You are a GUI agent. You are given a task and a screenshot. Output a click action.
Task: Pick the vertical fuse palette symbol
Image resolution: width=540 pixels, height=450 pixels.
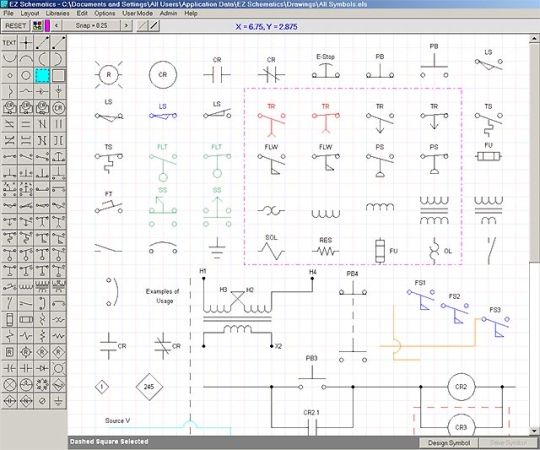coord(9,320)
